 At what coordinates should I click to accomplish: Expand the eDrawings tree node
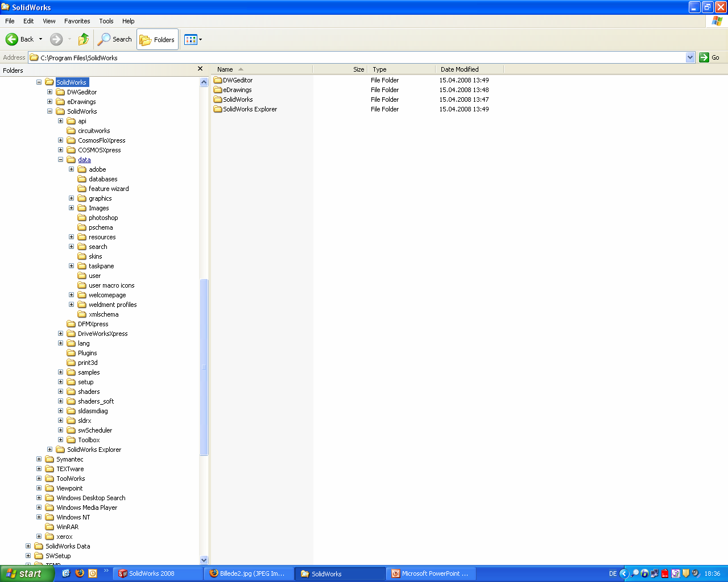click(49, 102)
